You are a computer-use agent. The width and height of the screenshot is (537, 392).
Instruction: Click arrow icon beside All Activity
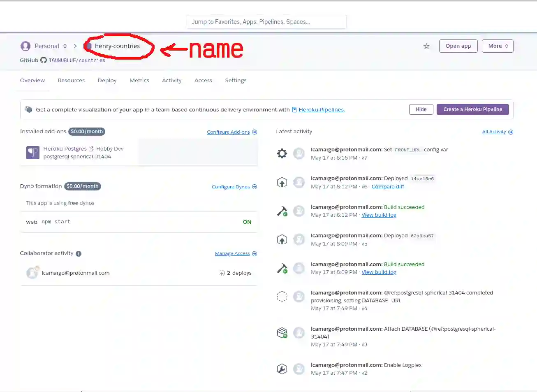pos(511,132)
